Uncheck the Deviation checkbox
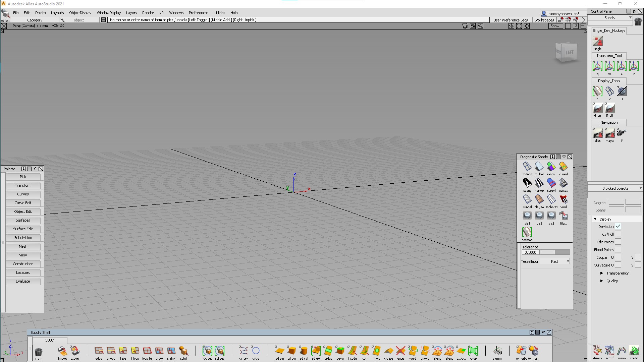This screenshot has height=362, width=644. [x=618, y=227]
